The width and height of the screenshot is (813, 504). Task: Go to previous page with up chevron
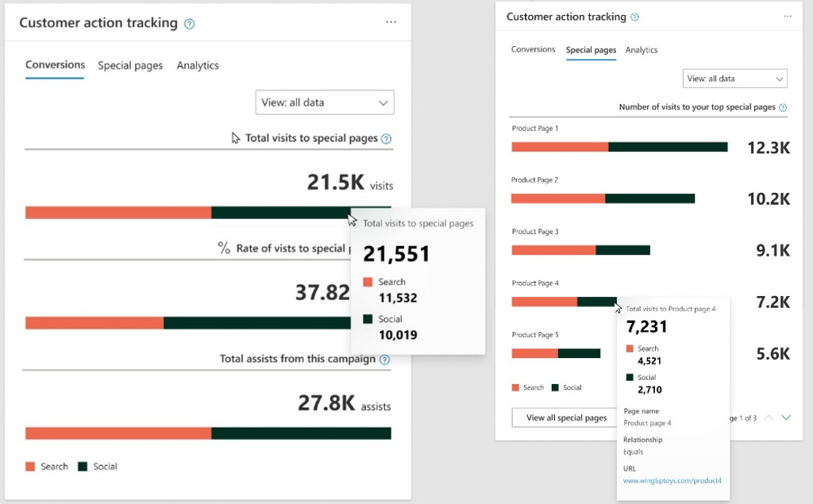click(x=768, y=417)
